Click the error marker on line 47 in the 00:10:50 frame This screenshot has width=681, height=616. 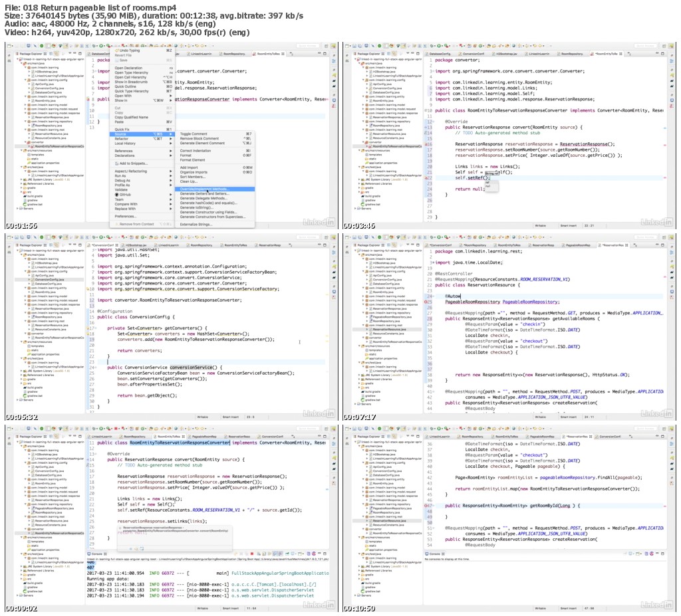pos(426,506)
